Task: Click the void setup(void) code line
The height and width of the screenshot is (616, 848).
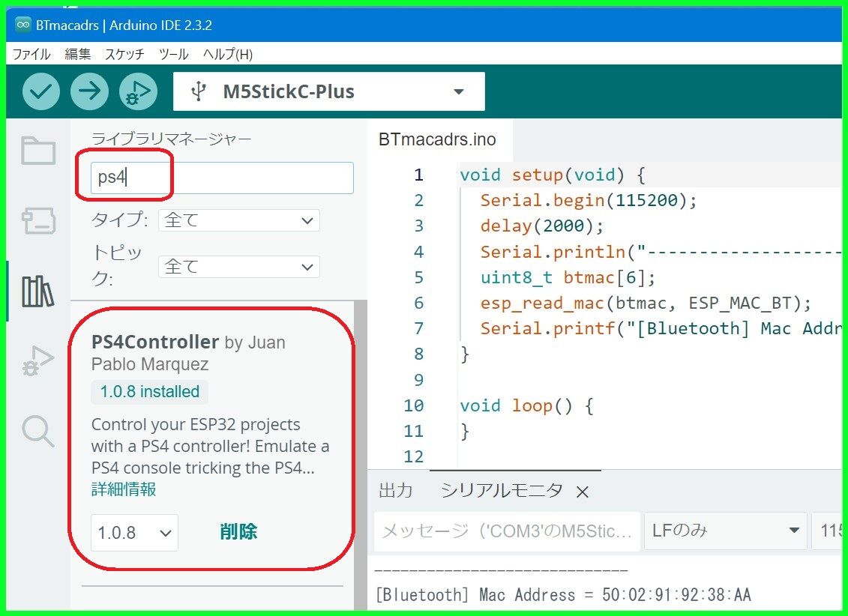Action: click(x=552, y=175)
